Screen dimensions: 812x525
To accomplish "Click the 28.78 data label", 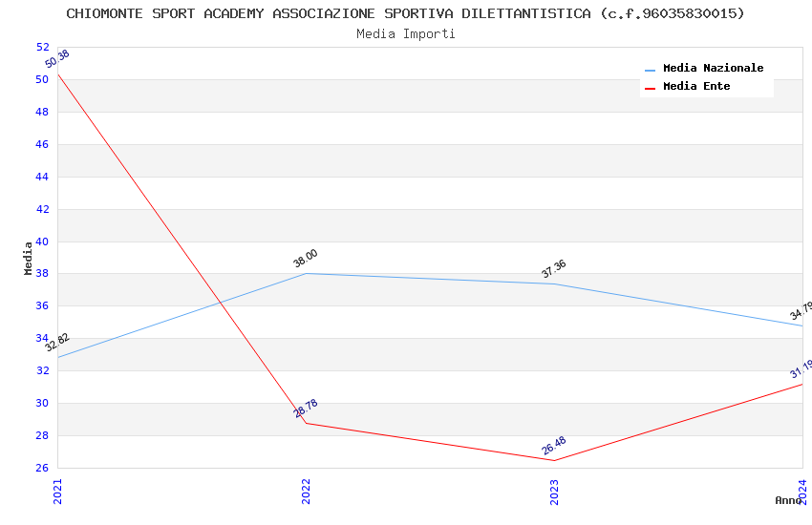I will pyautogui.click(x=306, y=409).
